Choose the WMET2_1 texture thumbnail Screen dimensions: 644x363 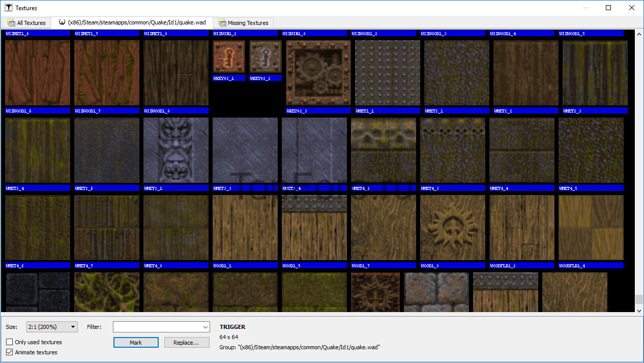click(457, 73)
